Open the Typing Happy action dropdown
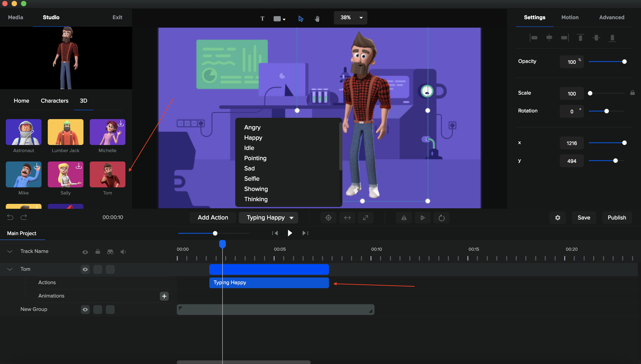 (x=291, y=218)
